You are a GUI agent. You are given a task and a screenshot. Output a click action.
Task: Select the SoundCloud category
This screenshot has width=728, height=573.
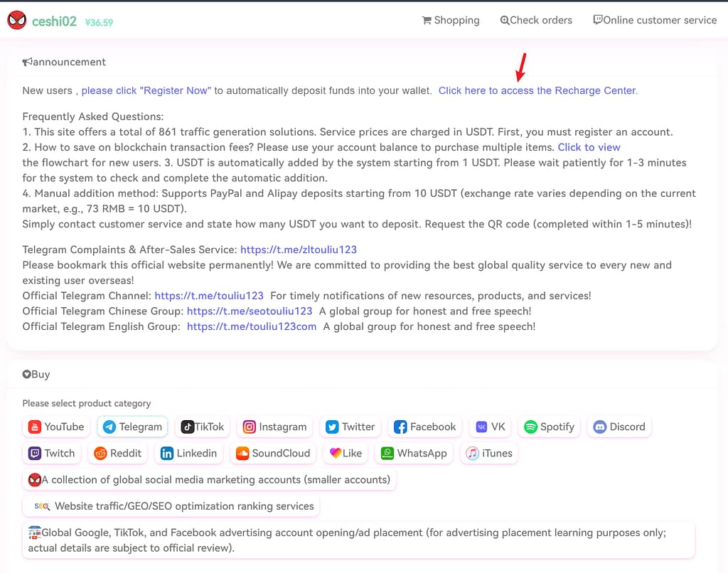click(x=273, y=453)
